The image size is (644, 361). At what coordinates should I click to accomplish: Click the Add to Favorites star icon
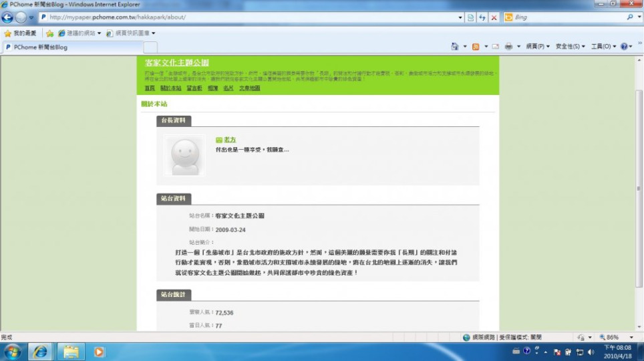coord(49,33)
